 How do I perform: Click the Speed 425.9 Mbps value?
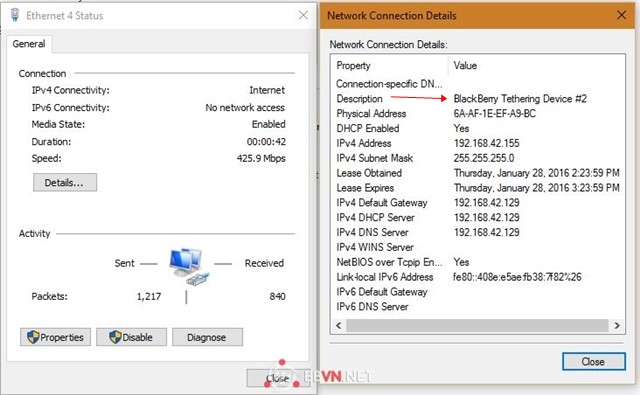pos(261,158)
